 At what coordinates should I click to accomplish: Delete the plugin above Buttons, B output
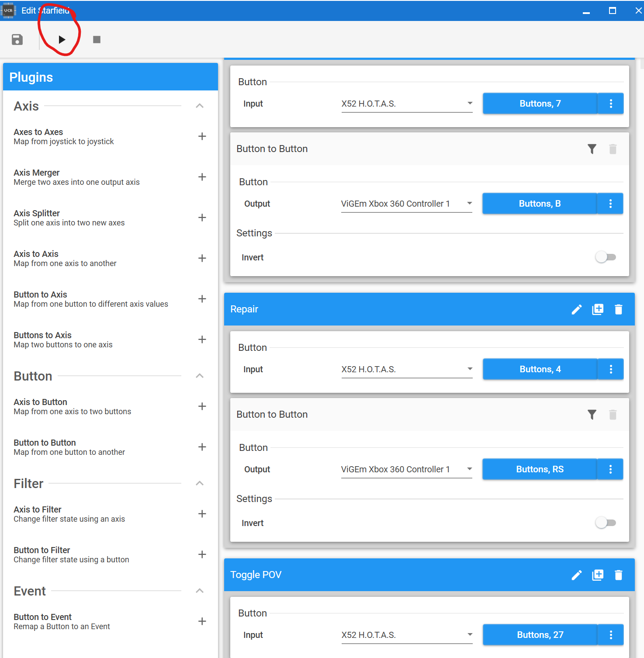tap(613, 149)
